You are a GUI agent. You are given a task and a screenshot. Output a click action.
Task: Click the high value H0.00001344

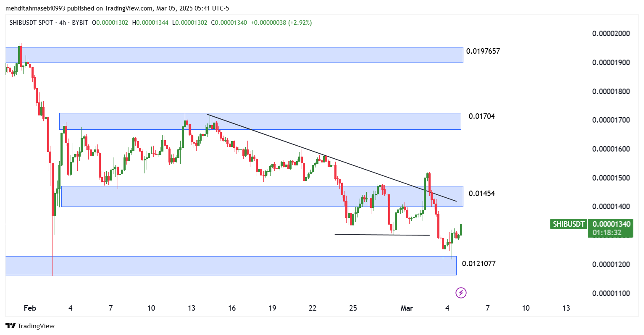tap(150, 23)
